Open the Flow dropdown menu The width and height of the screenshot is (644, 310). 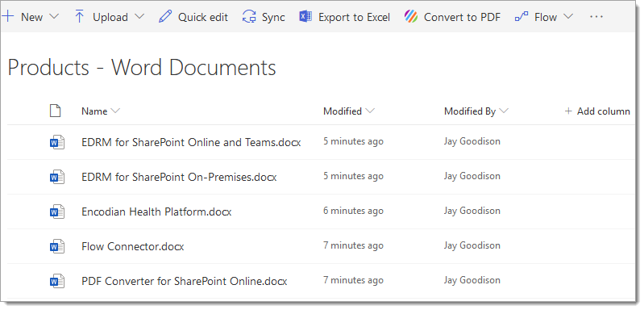click(568, 17)
